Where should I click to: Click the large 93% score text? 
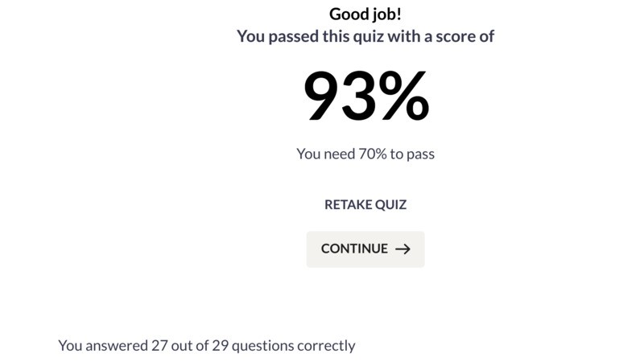pyautogui.click(x=366, y=96)
